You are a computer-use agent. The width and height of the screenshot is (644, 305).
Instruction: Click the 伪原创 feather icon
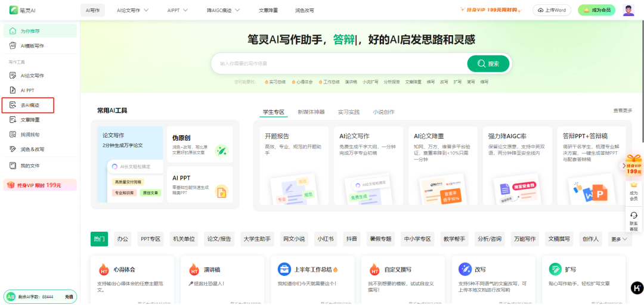click(x=222, y=151)
